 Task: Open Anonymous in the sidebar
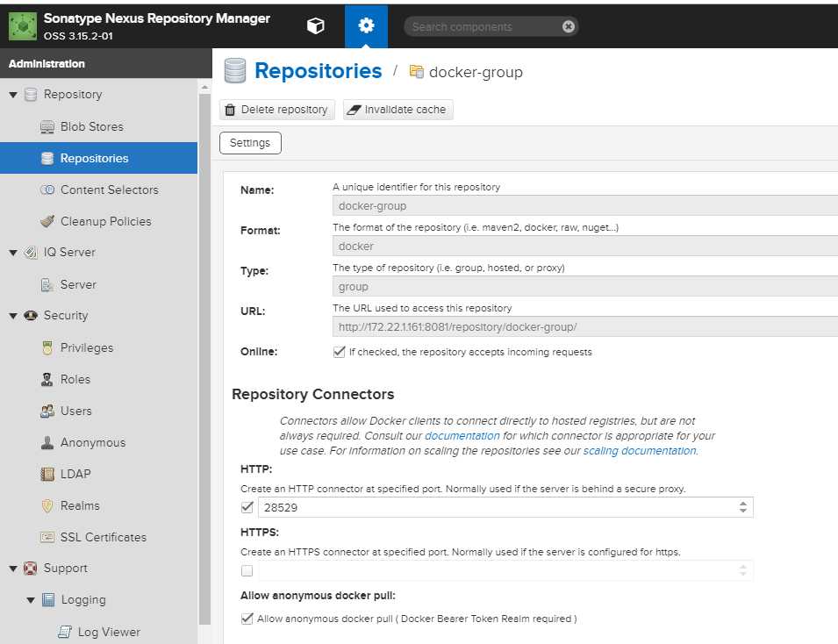[93, 442]
